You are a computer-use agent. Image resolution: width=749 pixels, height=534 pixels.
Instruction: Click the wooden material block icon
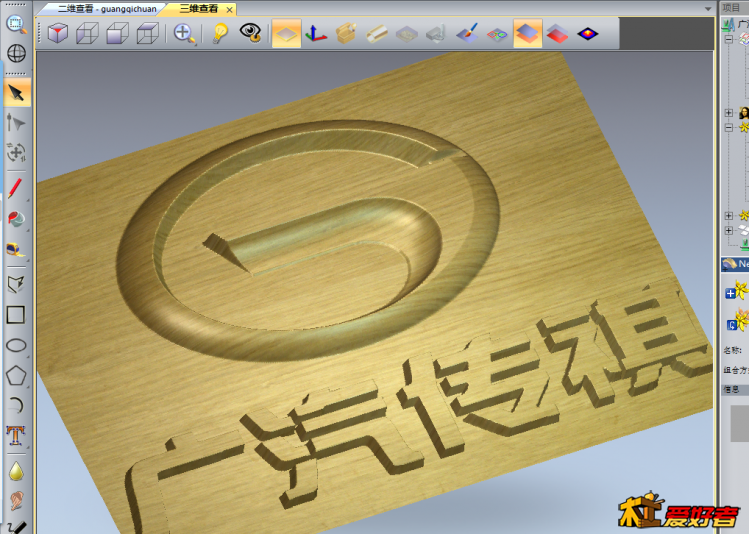click(346, 33)
